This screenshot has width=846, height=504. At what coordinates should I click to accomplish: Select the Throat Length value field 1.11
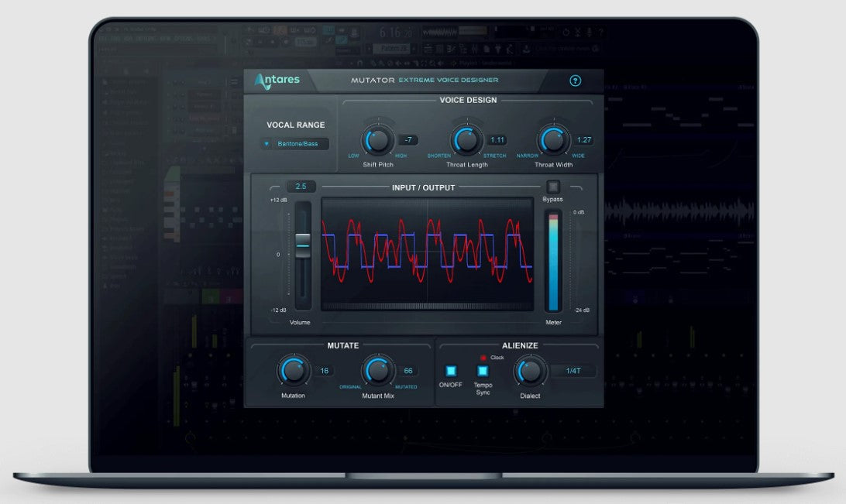497,140
